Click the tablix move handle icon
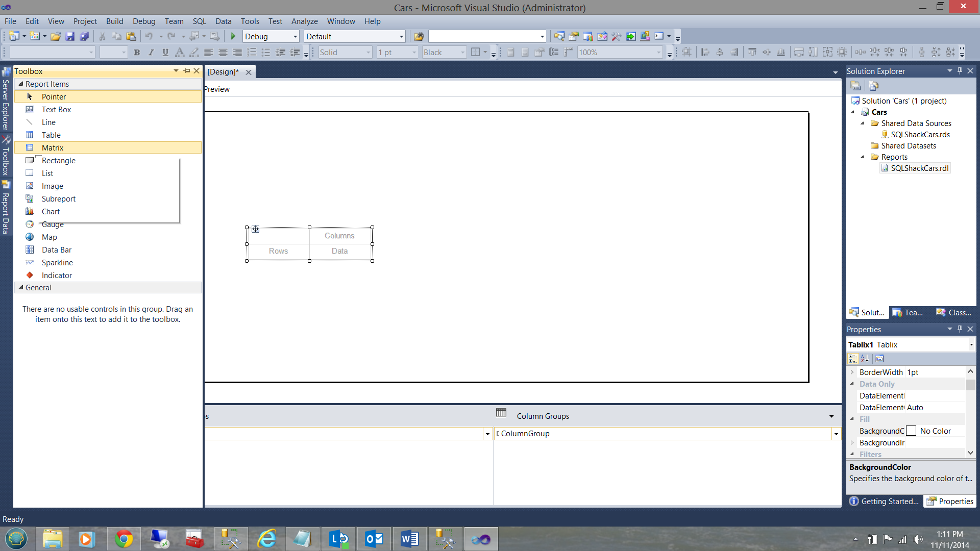980x551 pixels. coord(256,230)
